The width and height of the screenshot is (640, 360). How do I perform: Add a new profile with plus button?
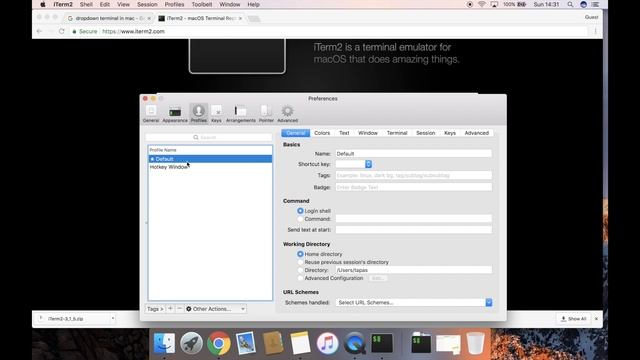[x=170, y=309]
